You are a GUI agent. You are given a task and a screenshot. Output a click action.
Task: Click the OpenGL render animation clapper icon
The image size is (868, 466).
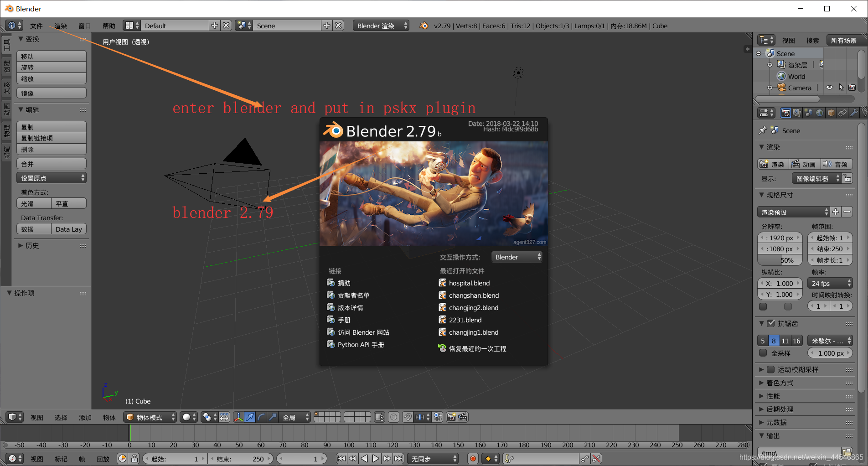pyautogui.click(x=463, y=417)
